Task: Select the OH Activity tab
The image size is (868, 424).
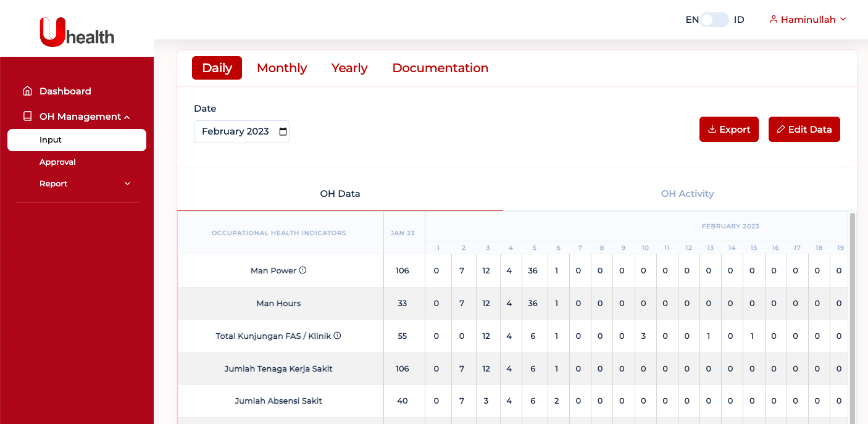Action: pos(687,194)
